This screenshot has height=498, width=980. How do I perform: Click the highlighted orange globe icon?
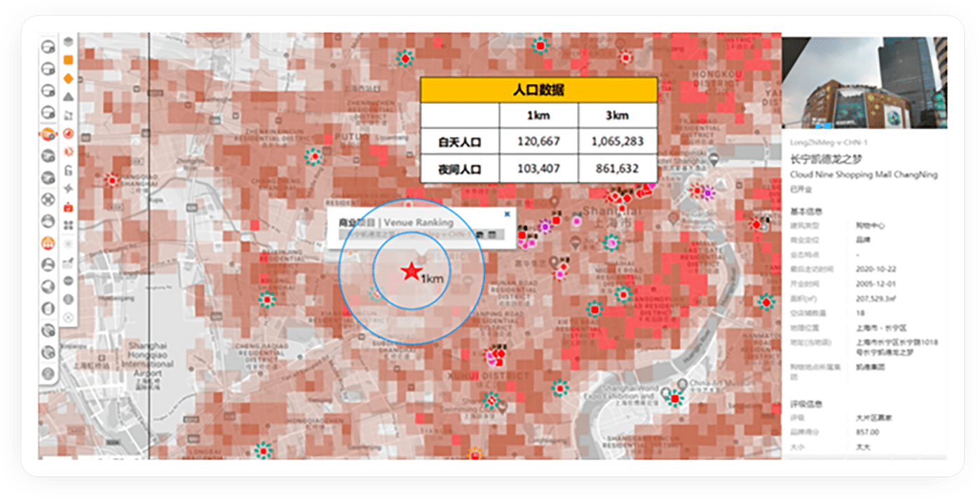48,134
